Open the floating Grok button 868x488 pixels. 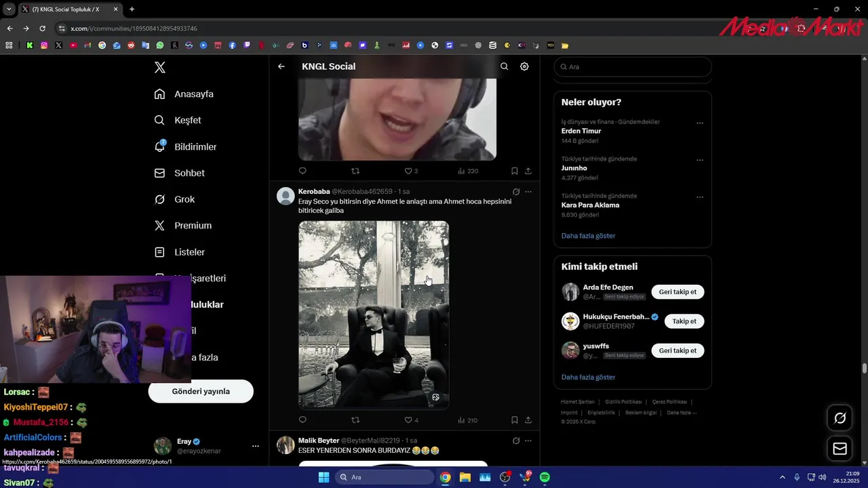tap(840, 418)
